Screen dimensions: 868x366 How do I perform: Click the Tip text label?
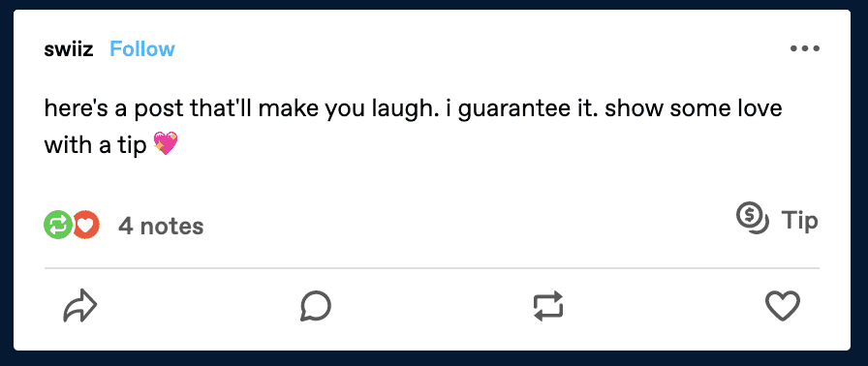pos(799,221)
